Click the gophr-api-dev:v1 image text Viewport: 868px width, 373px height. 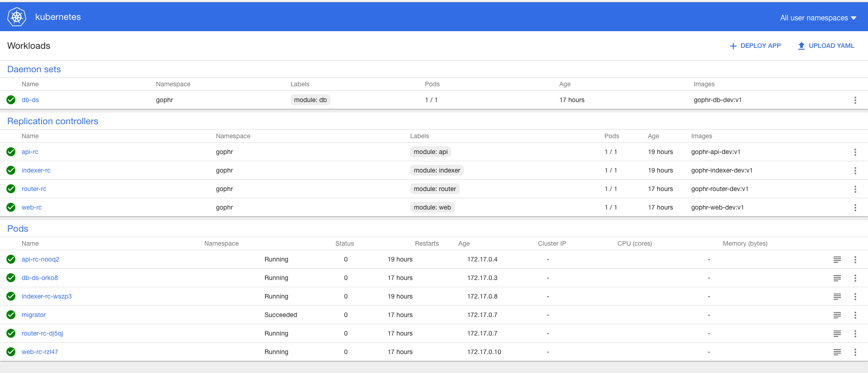pyautogui.click(x=716, y=152)
